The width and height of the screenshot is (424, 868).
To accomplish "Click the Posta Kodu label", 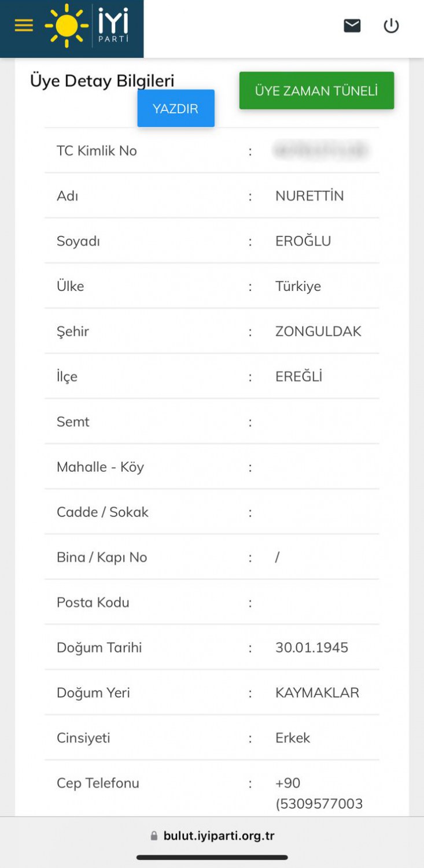I will pyautogui.click(x=93, y=602).
